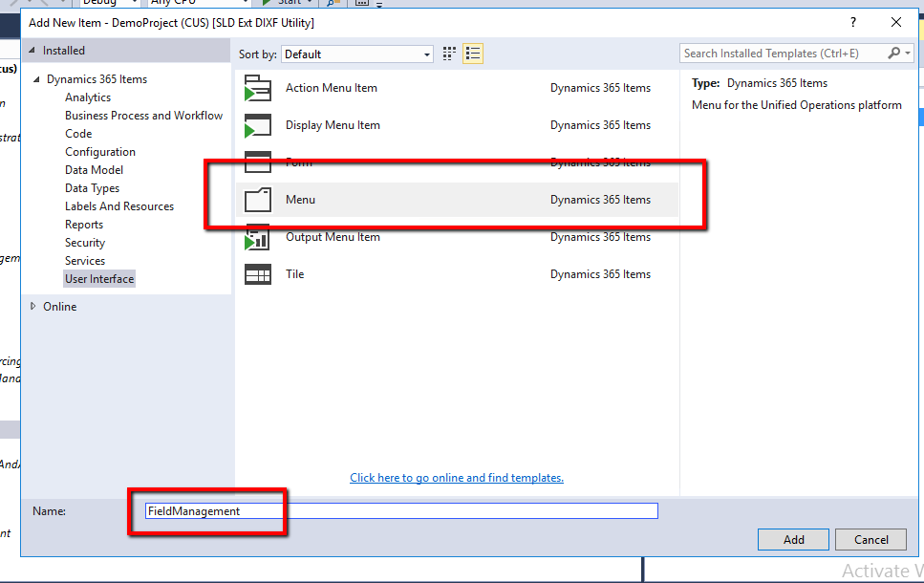Viewport: 924px width, 583px height.
Task: Select the Security category
Action: click(85, 243)
